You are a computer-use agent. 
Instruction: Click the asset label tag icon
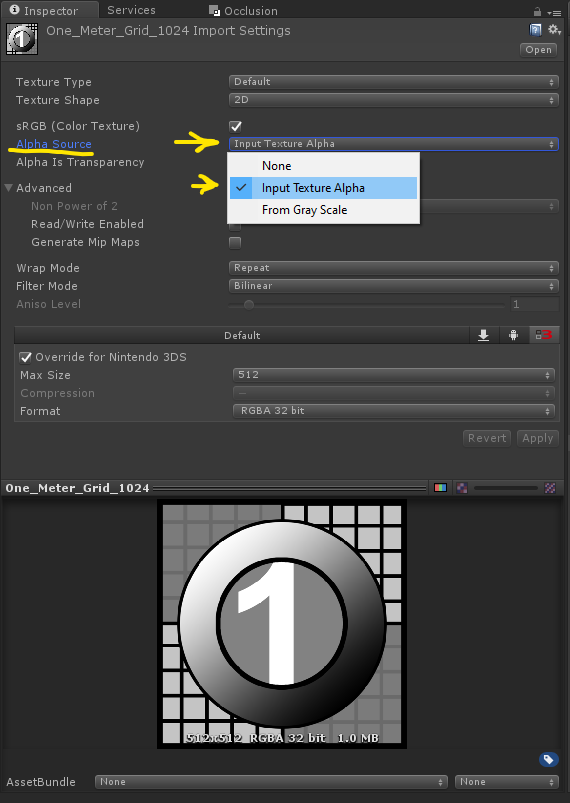coord(548,759)
